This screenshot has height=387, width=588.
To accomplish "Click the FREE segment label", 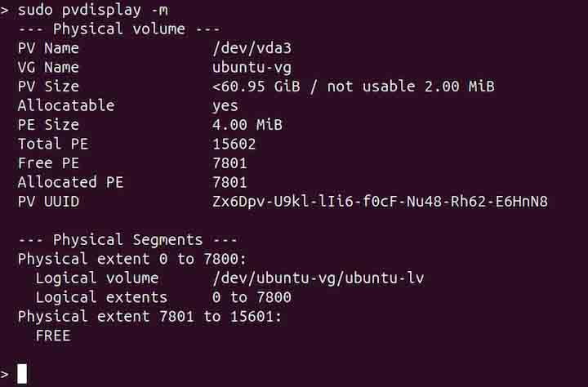I will coord(53,336).
